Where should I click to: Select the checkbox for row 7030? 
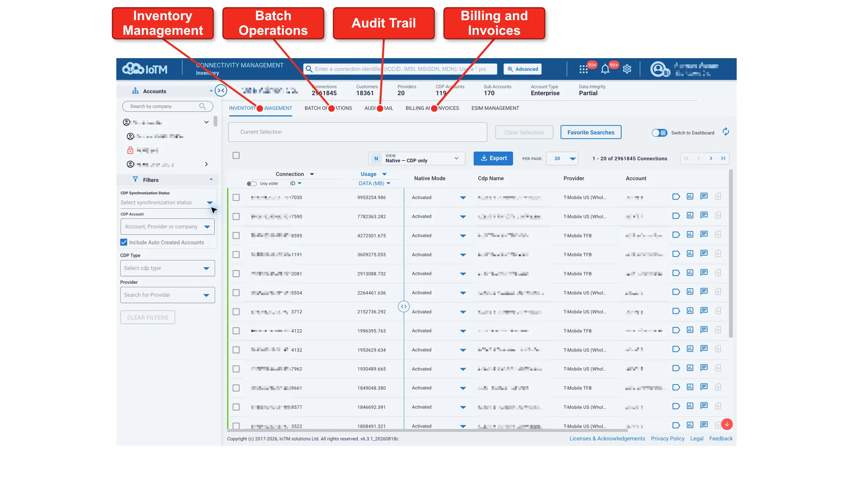pyautogui.click(x=236, y=197)
